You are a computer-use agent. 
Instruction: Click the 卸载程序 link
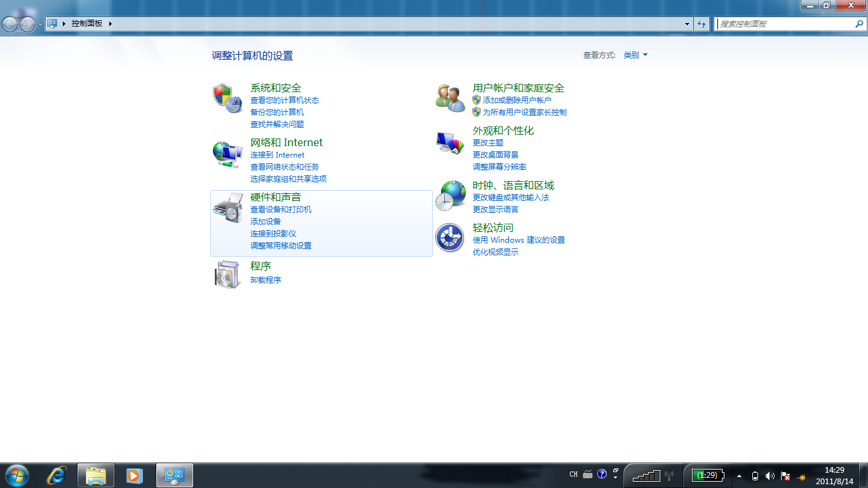tap(266, 280)
